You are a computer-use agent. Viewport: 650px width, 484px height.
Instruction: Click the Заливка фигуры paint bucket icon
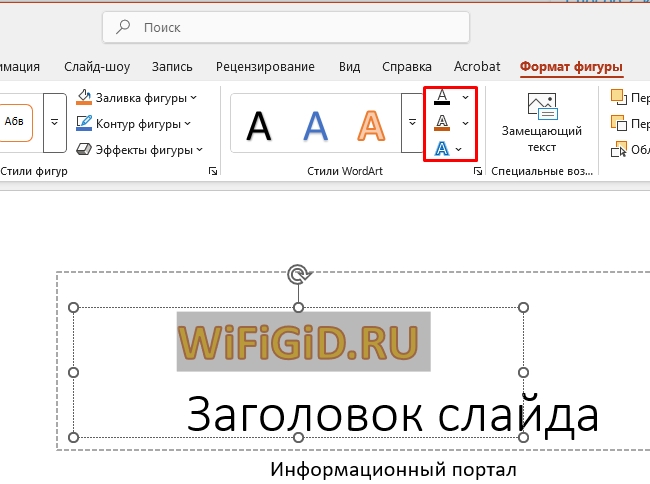[84, 97]
